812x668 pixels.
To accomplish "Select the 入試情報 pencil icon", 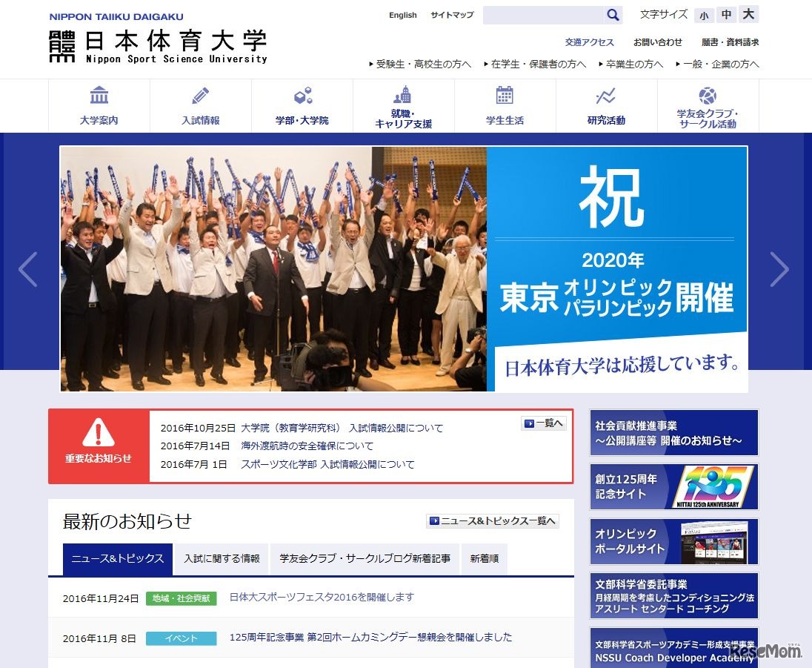I will pyautogui.click(x=200, y=96).
